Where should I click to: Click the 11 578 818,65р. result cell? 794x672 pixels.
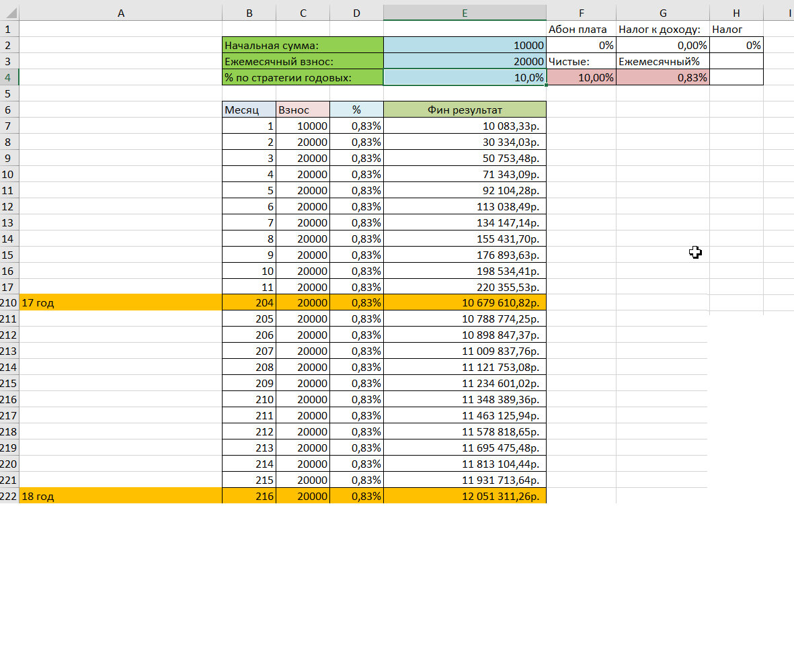click(x=465, y=431)
